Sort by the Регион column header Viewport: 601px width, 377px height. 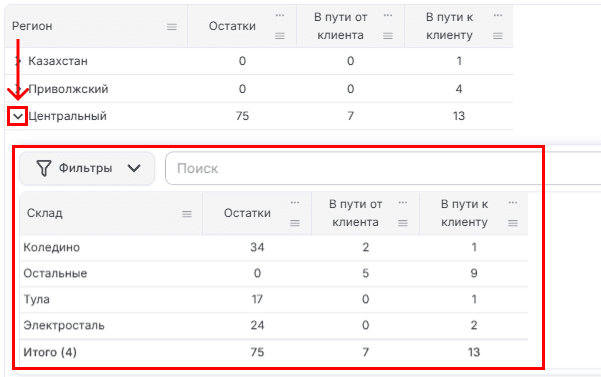(x=32, y=26)
